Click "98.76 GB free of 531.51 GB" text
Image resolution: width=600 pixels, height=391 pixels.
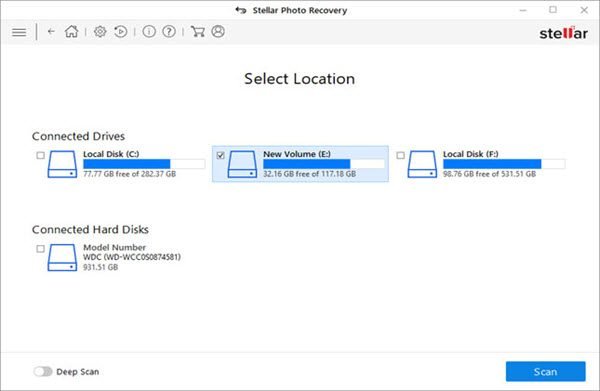coord(489,174)
